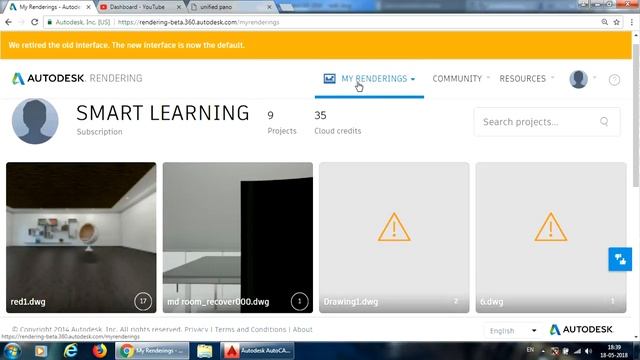Click the browser back arrow
The image size is (640, 360).
point(9,22)
